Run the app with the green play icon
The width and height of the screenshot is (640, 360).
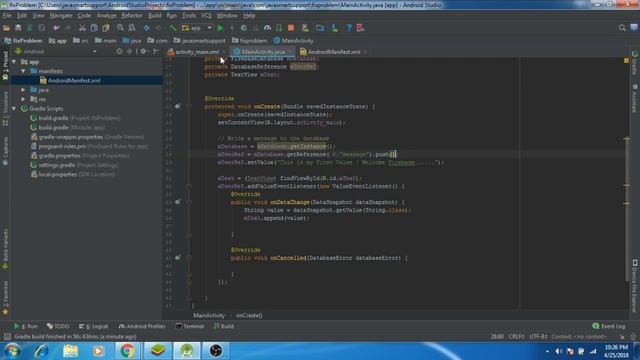click(220, 28)
